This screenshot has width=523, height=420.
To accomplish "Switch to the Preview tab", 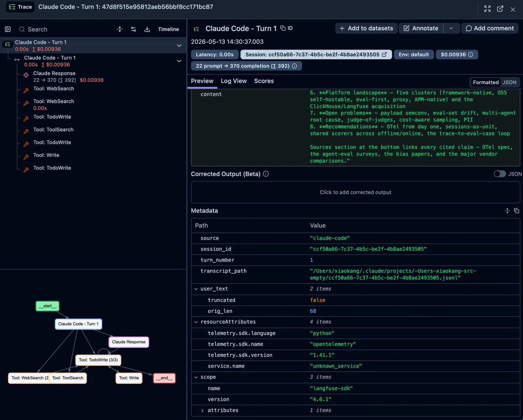I will [x=202, y=81].
